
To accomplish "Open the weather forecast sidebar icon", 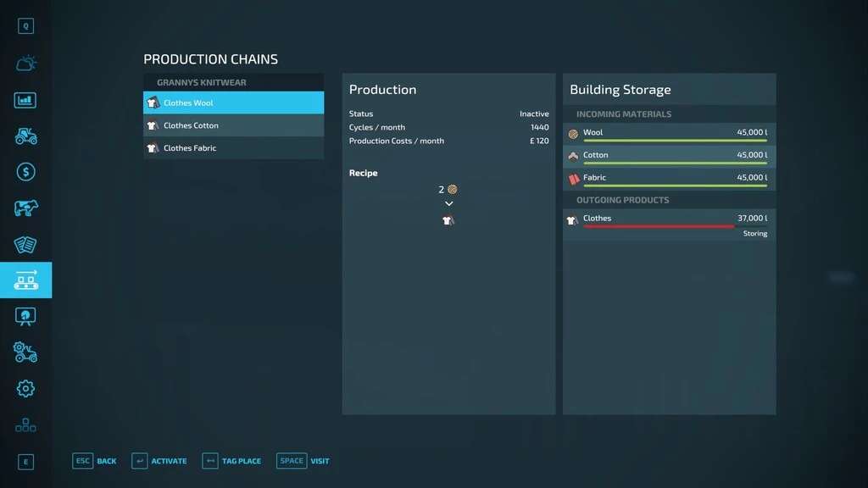I will pyautogui.click(x=25, y=64).
